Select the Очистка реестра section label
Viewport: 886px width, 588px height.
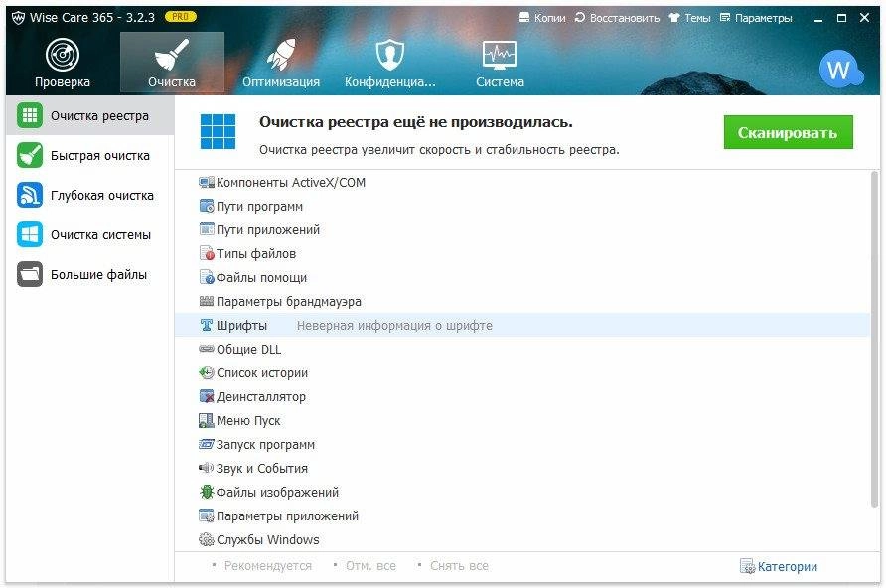coord(99,116)
